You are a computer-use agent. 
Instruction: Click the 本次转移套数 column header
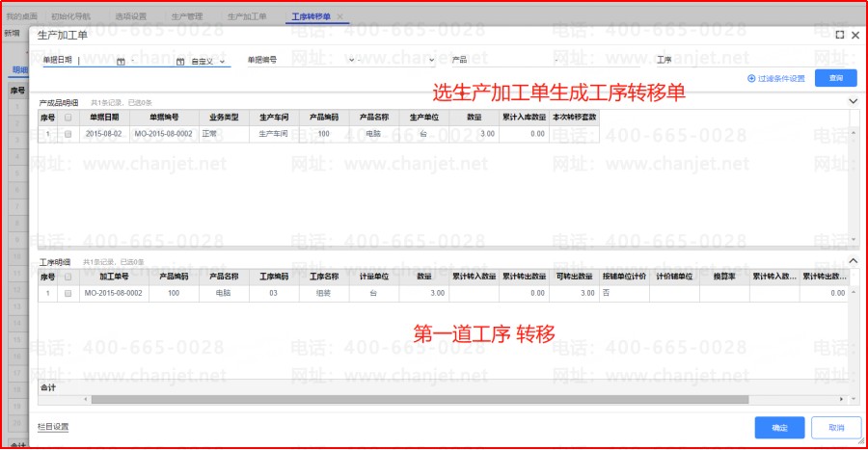point(574,118)
